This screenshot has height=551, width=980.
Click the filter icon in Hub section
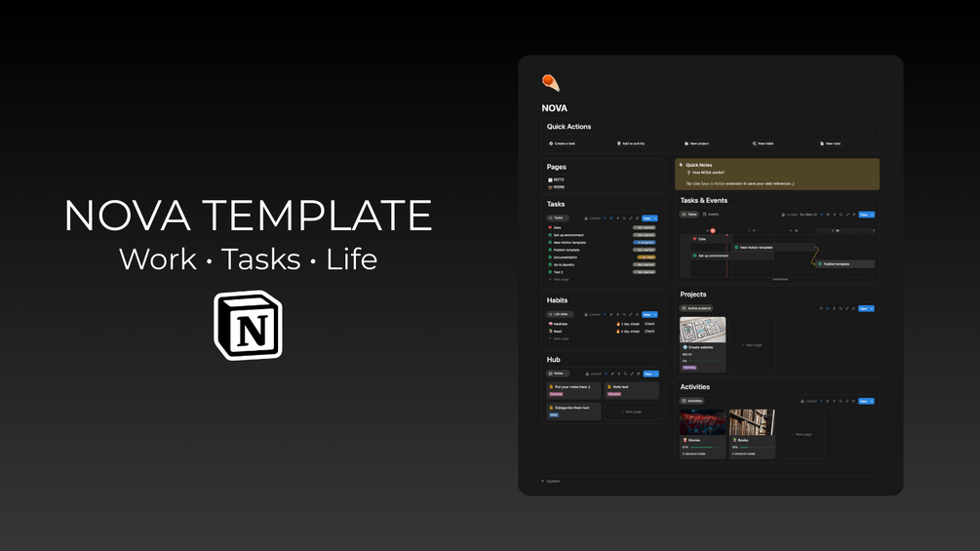click(x=606, y=374)
